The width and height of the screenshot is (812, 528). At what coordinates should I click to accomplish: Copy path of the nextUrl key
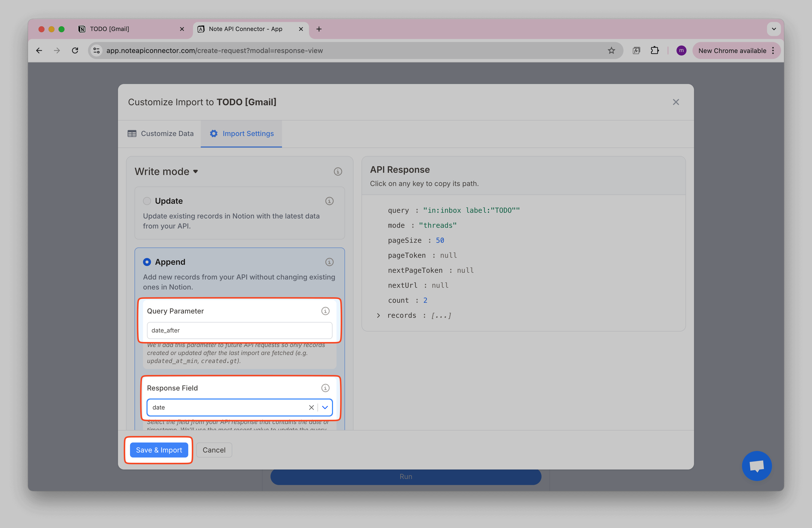click(x=402, y=285)
